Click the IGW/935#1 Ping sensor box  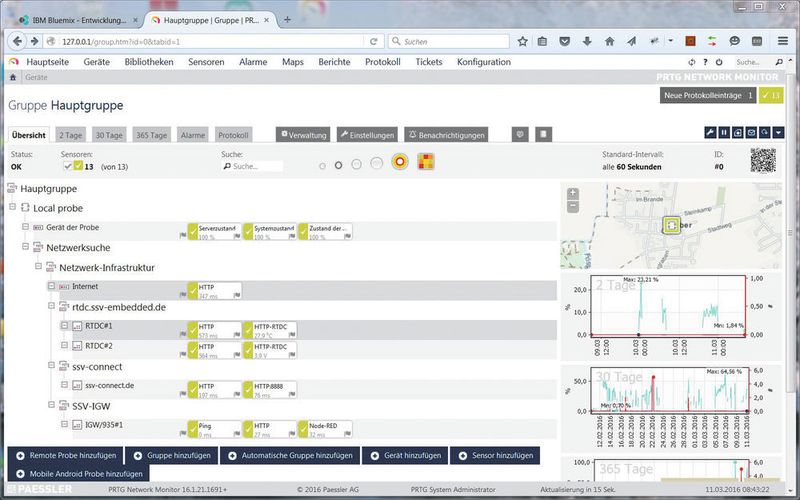tap(214, 429)
